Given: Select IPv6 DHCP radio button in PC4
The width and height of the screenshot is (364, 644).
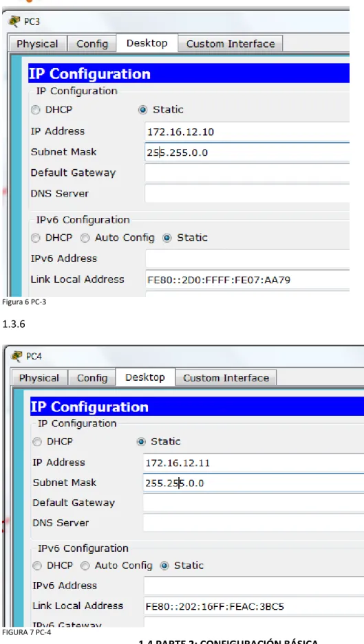Looking at the screenshot, I should [37, 566].
